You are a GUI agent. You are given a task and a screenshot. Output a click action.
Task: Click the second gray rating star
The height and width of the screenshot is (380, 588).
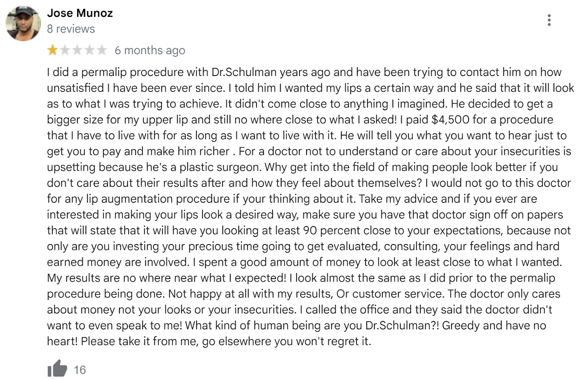[x=65, y=50]
